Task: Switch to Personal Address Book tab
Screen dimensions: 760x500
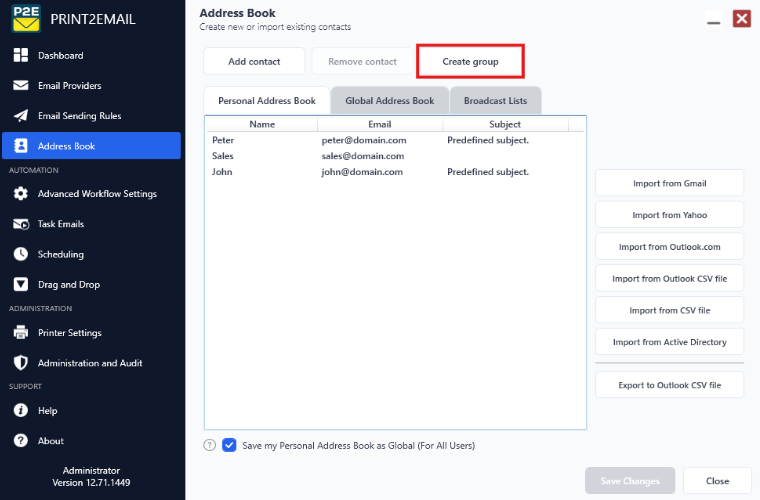Action: tap(267, 101)
